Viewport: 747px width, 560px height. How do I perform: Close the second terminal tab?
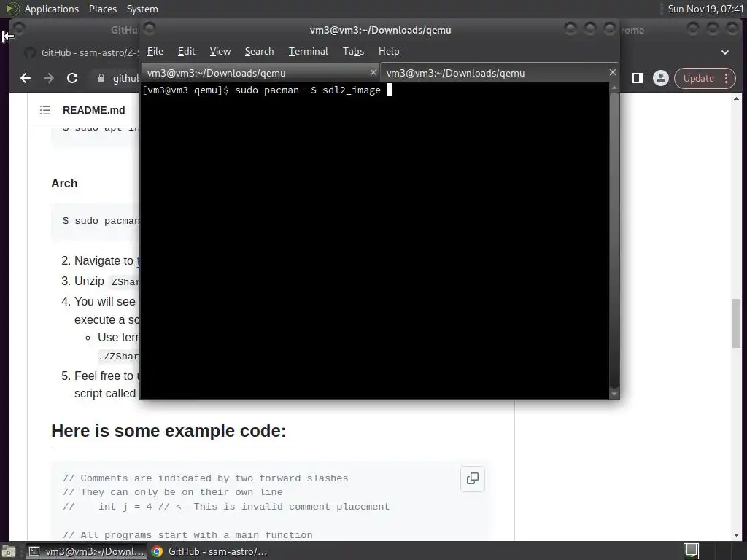point(612,72)
